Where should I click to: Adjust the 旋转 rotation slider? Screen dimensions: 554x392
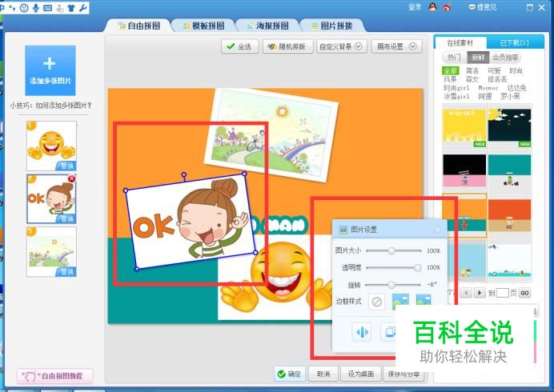(x=393, y=284)
